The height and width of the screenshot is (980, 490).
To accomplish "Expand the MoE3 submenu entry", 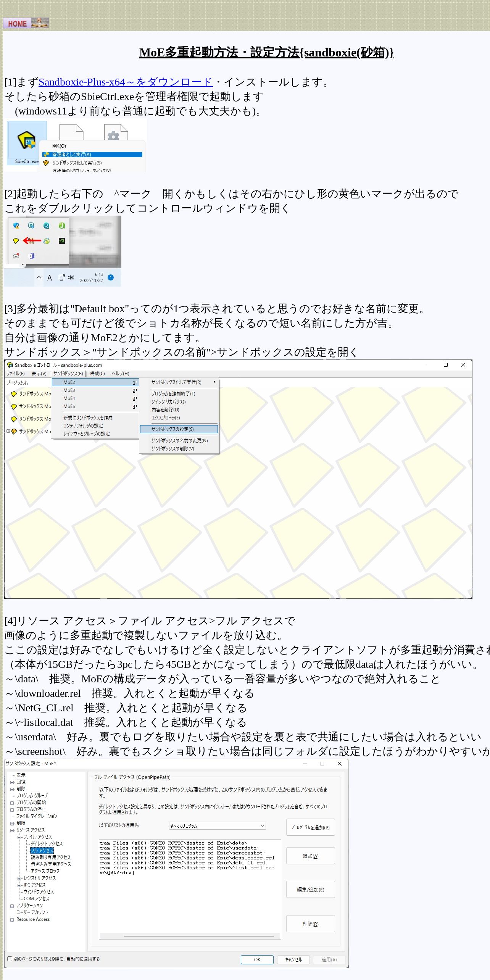I will (x=95, y=390).
